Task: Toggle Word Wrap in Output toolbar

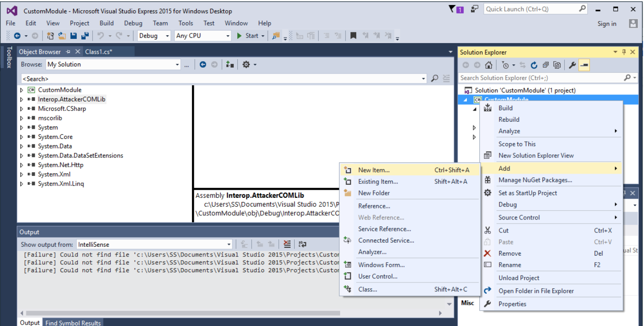Action: (303, 244)
